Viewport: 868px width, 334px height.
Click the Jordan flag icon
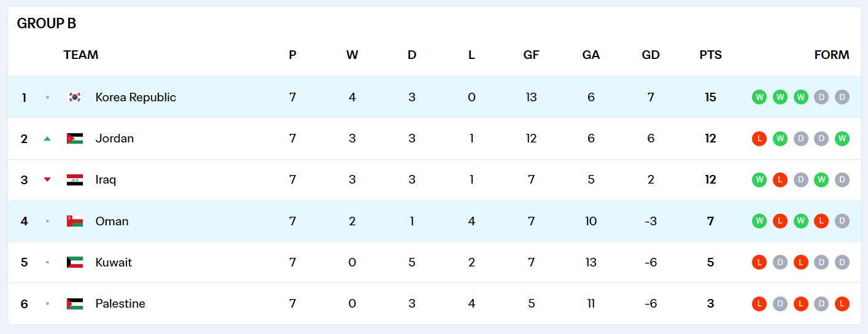(75, 138)
